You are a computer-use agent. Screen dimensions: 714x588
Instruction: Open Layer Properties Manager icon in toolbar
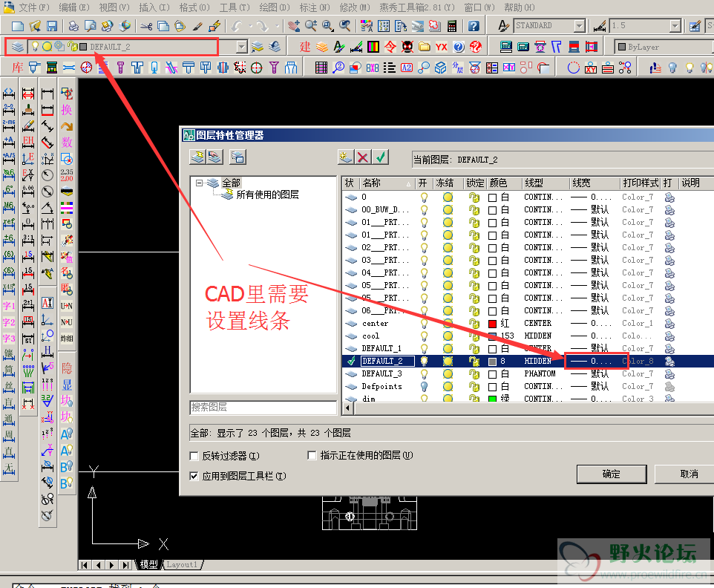17,47
